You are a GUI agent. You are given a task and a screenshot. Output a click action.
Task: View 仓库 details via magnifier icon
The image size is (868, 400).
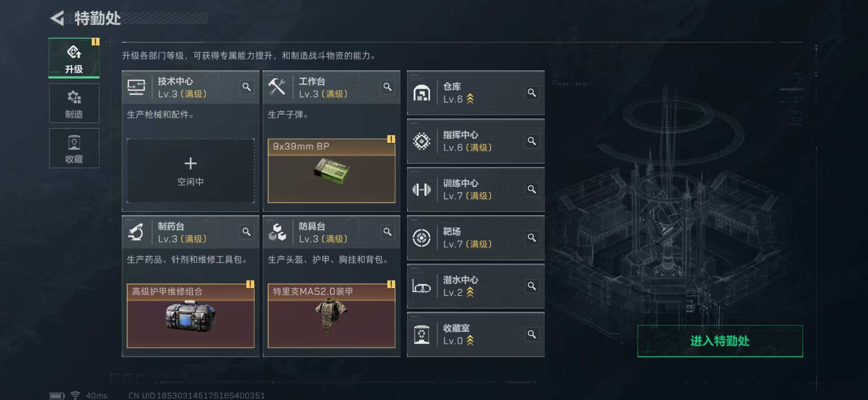(532, 93)
